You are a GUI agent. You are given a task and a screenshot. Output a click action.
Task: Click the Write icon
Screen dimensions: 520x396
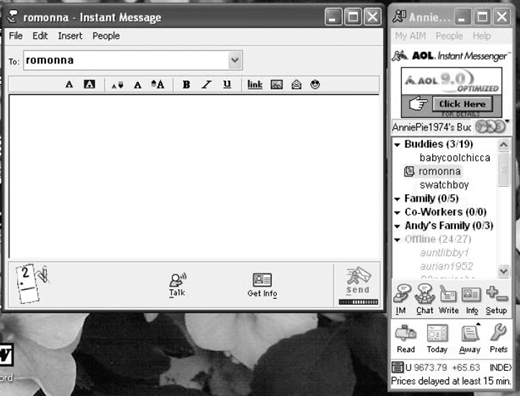point(448,299)
